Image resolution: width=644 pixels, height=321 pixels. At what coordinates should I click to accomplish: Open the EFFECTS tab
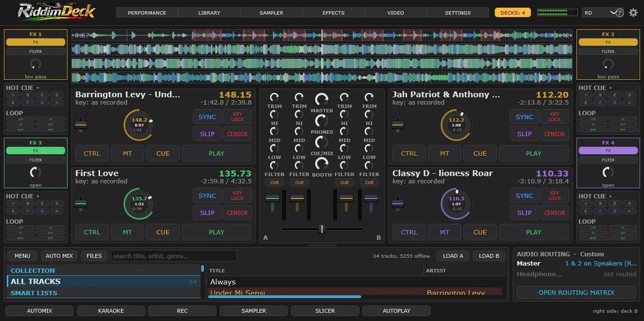(x=334, y=13)
